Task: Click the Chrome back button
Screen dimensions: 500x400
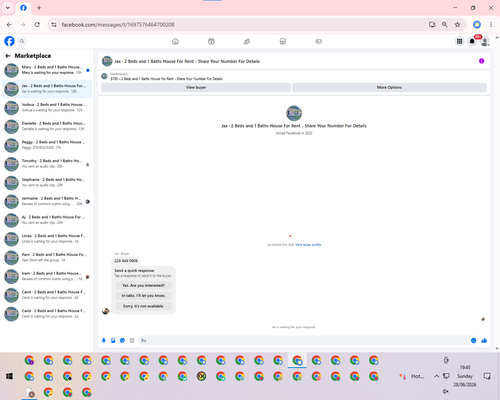Action: (x=9, y=24)
